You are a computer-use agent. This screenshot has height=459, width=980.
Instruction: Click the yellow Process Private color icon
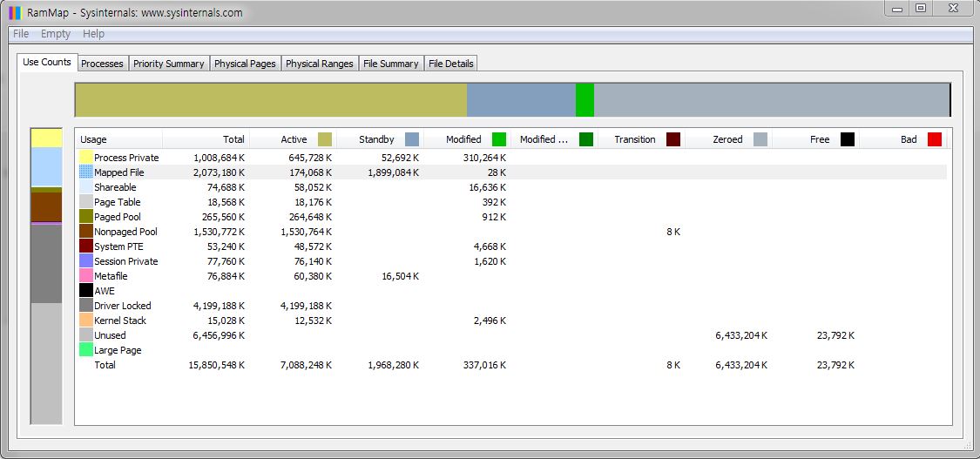pyautogui.click(x=86, y=158)
